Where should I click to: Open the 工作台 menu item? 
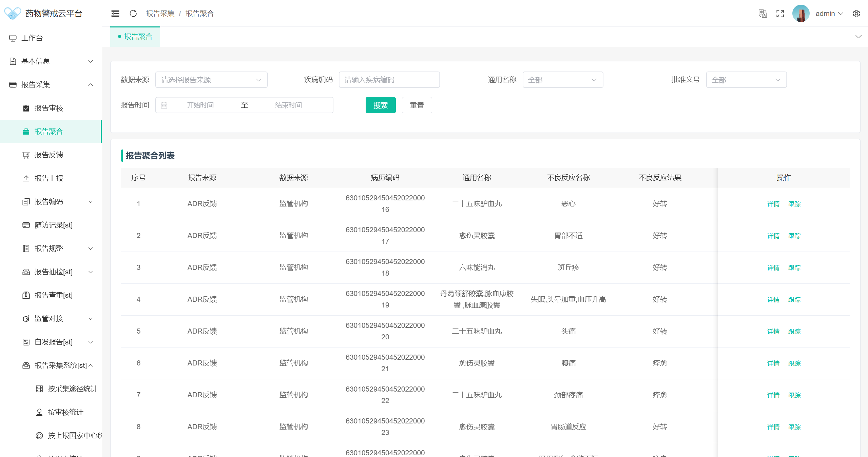(32, 38)
